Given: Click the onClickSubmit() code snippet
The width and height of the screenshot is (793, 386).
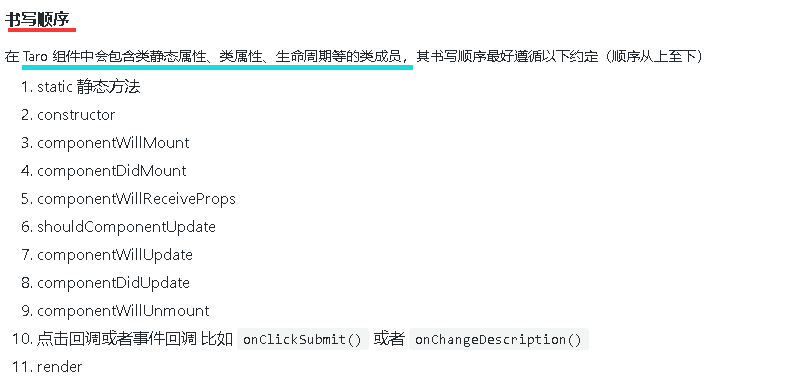Looking at the screenshot, I should click(302, 339).
